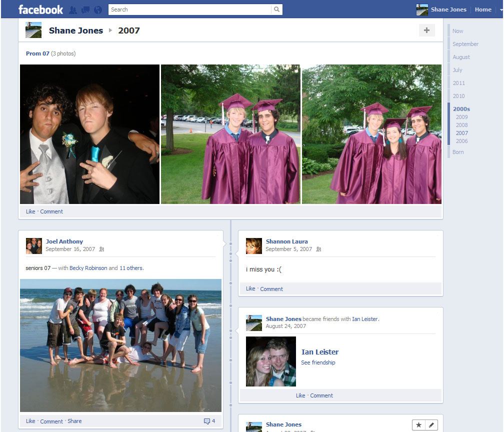Like the Prom 07 album
This screenshot has height=432, width=504.
pyautogui.click(x=30, y=211)
